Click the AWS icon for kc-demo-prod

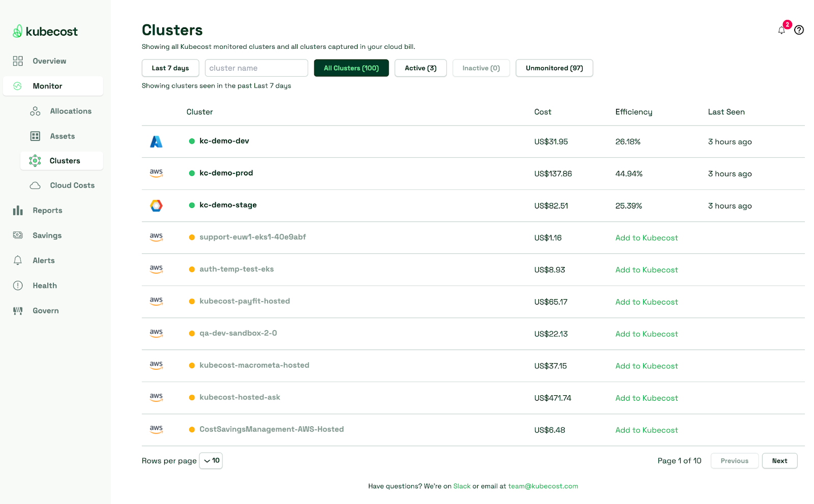click(156, 173)
